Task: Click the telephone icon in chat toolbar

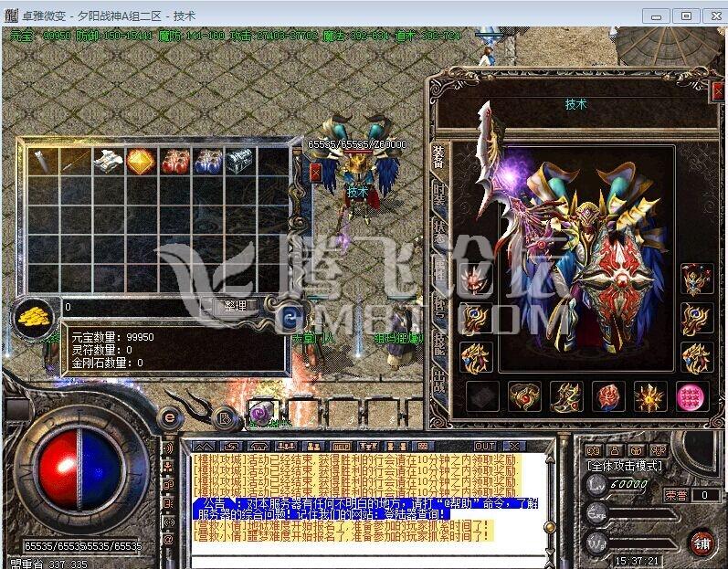Action: pyautogui.click(x=258, y=446)
